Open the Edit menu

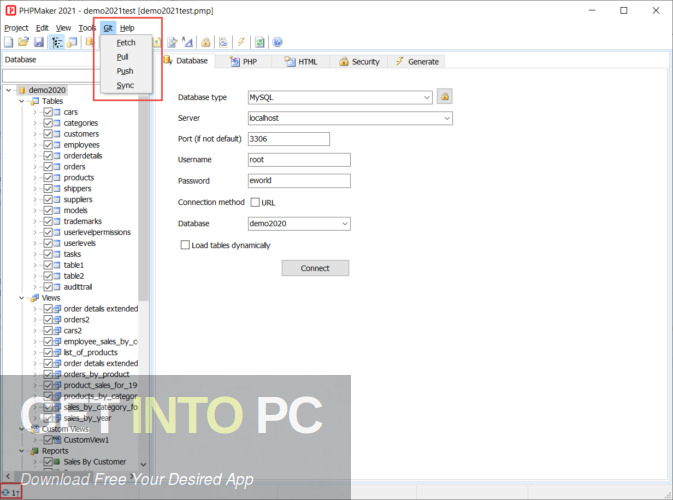[42, 28]
